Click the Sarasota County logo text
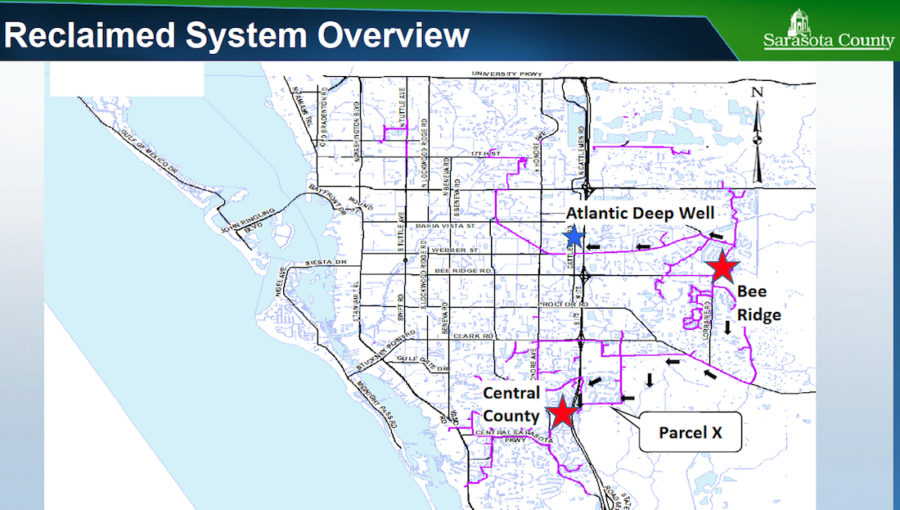Viewport: 900px width, 510px height. pos(828,42)
